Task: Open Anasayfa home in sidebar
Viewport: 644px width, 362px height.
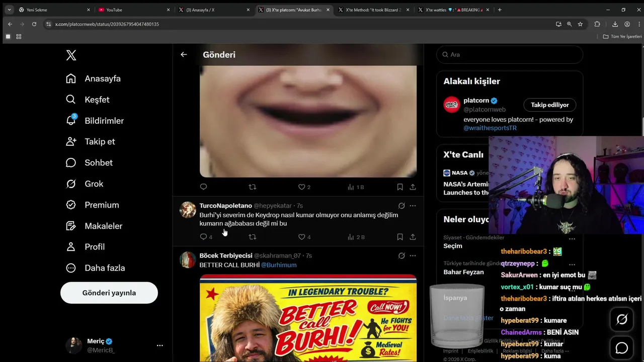Action: coord(94,78)
